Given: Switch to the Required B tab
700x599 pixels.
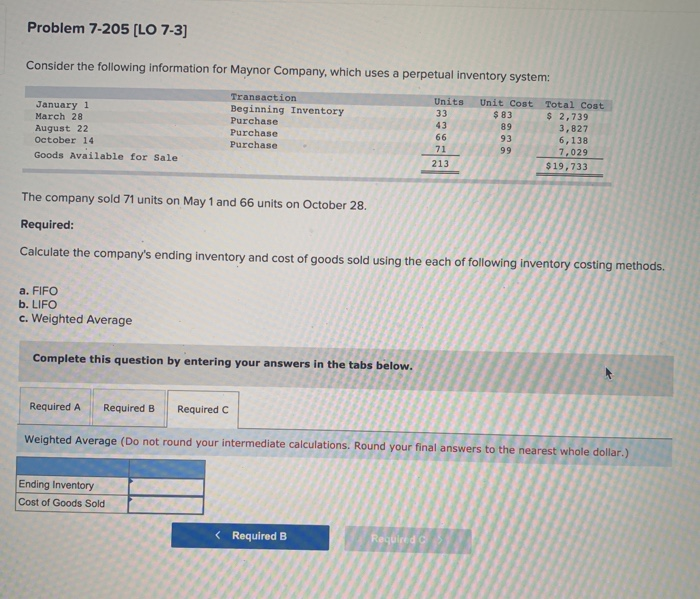Looking at the screenshot, I should (x=129, y=408).
